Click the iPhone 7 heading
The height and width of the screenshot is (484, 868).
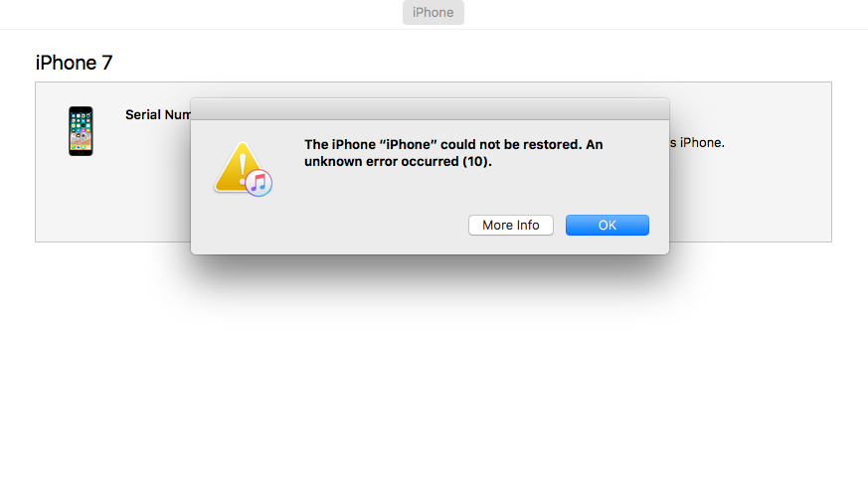[74, 63]
